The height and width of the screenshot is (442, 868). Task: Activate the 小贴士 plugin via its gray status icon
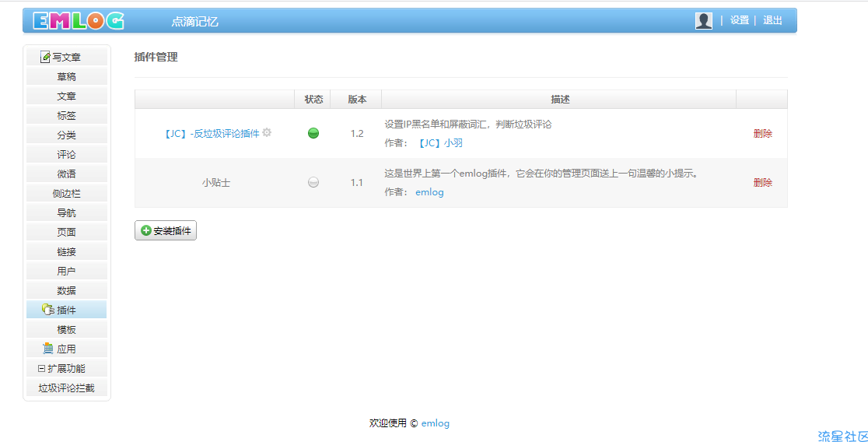313,182
